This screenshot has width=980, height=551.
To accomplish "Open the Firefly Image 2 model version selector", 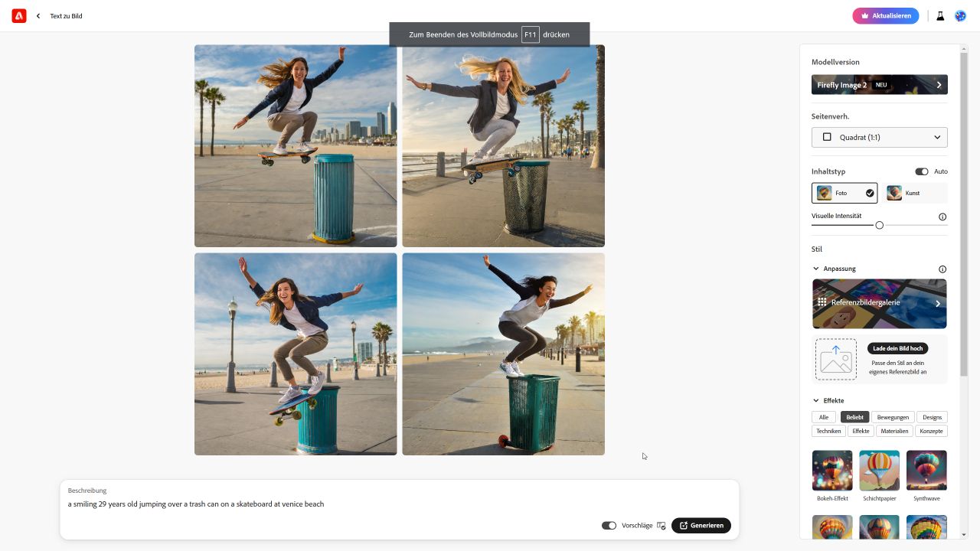I will pyautogui.click(x=880, y=85).
